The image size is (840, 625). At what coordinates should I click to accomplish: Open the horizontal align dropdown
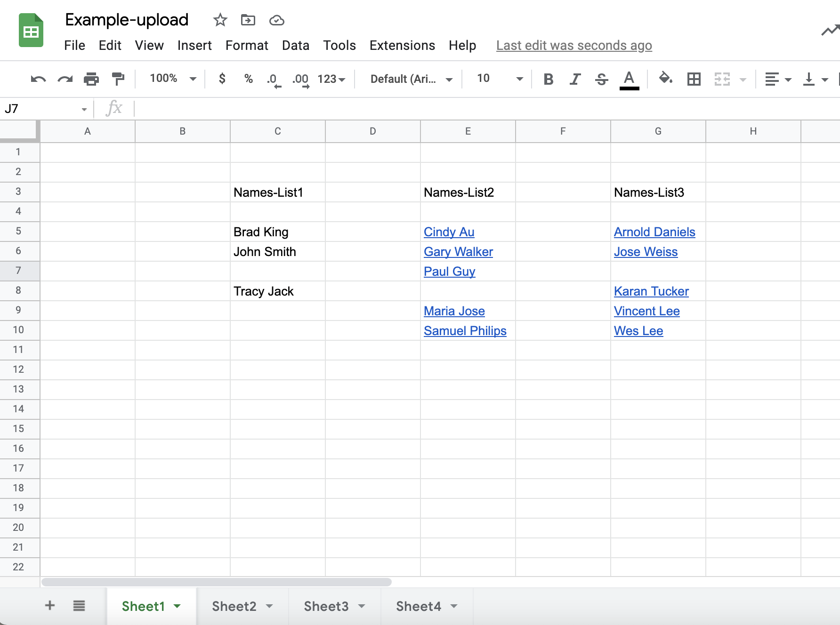tap(778, 79)
